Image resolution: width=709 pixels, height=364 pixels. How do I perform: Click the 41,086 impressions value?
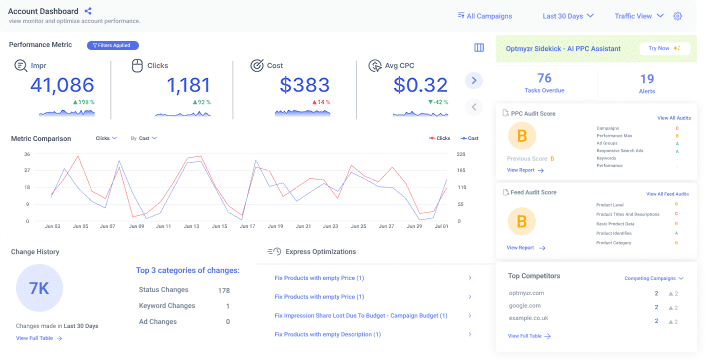[x=62, y=85]
